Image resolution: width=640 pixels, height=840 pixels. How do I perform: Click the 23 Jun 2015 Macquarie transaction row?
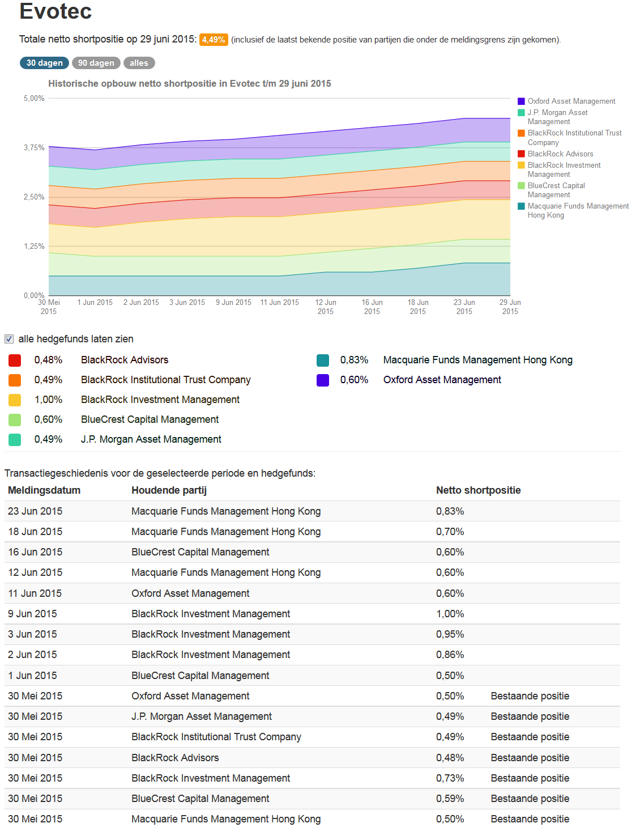[225, 511]
